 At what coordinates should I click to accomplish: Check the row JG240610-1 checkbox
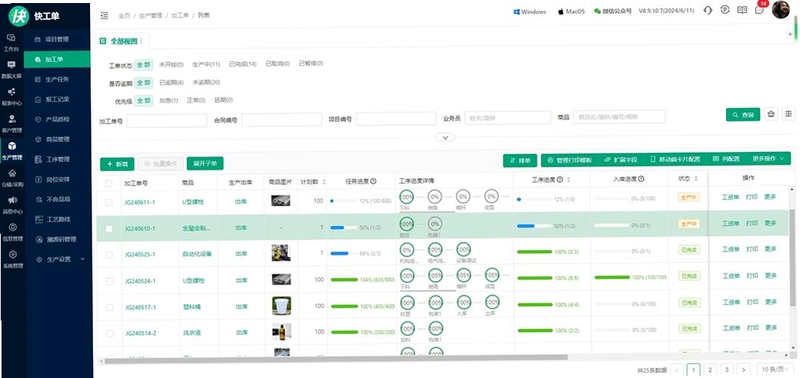tap(109, 229)
